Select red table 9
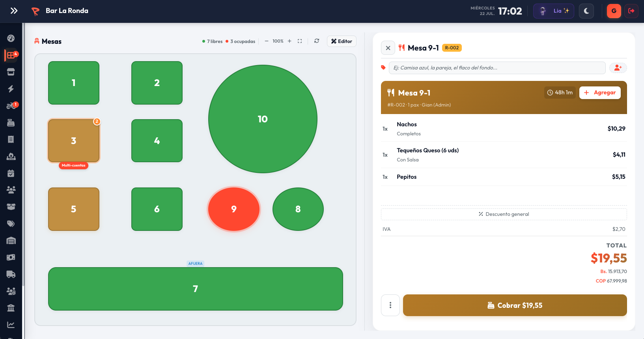Screen dimensions: 644x339 [x=234, y=209]
